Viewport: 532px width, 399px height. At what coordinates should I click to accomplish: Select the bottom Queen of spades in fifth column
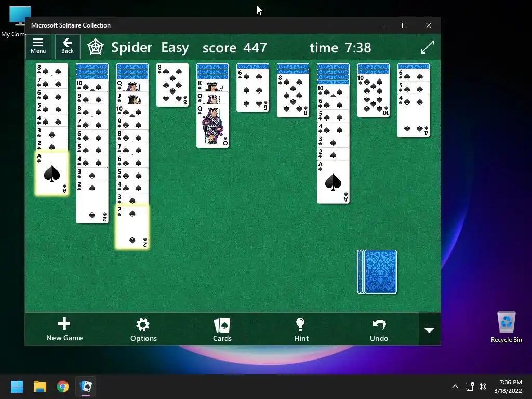point(212,126)
